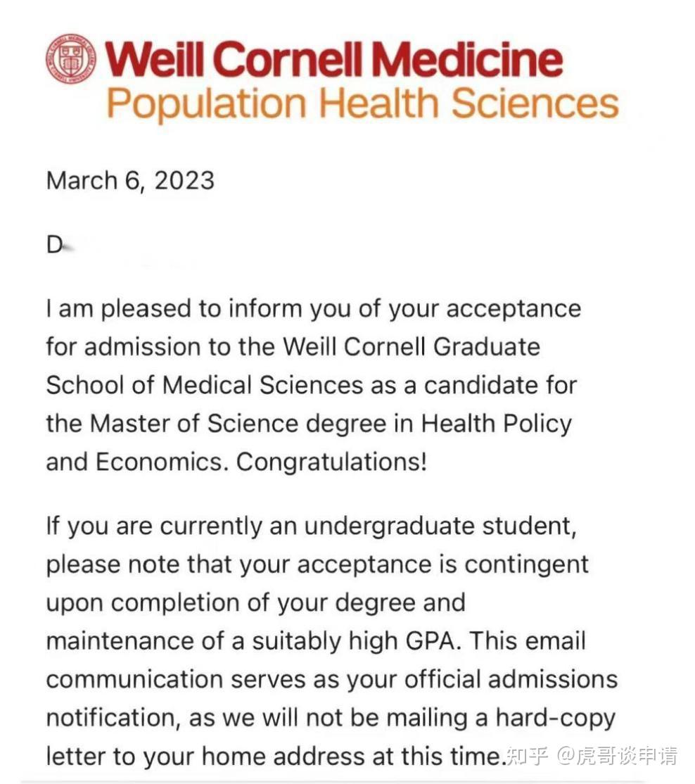The width and height of the screenshot is (695, 784).
Task: Click the word hard-copy
Action: coord(556,718)
